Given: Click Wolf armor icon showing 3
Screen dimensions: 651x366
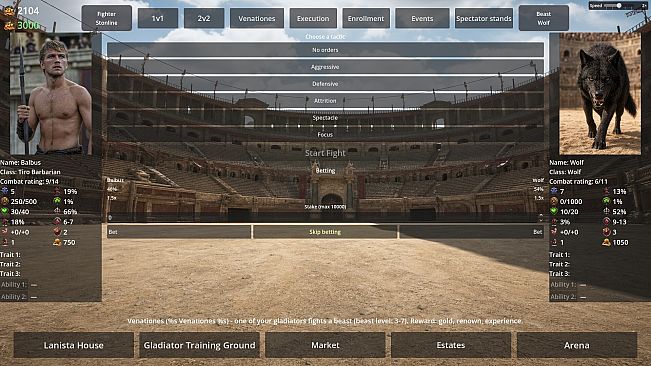Looking at the screenshot, I should 607,232.
